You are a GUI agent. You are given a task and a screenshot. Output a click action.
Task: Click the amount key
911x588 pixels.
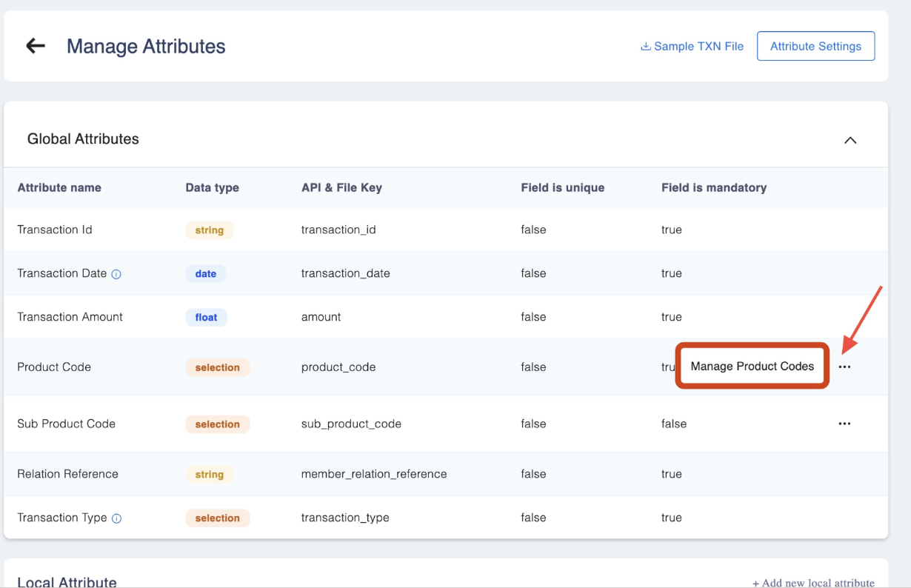coord(321,317)
